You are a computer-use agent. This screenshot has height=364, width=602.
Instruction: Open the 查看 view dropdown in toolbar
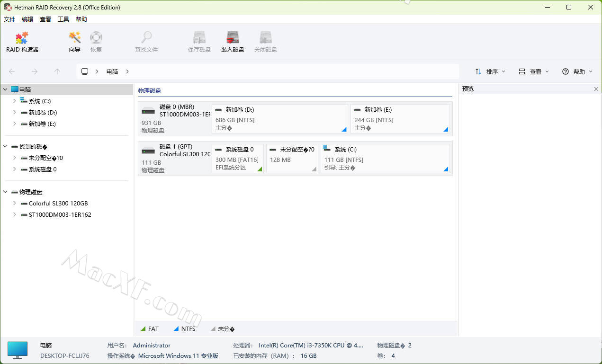[x=534, y=71]
